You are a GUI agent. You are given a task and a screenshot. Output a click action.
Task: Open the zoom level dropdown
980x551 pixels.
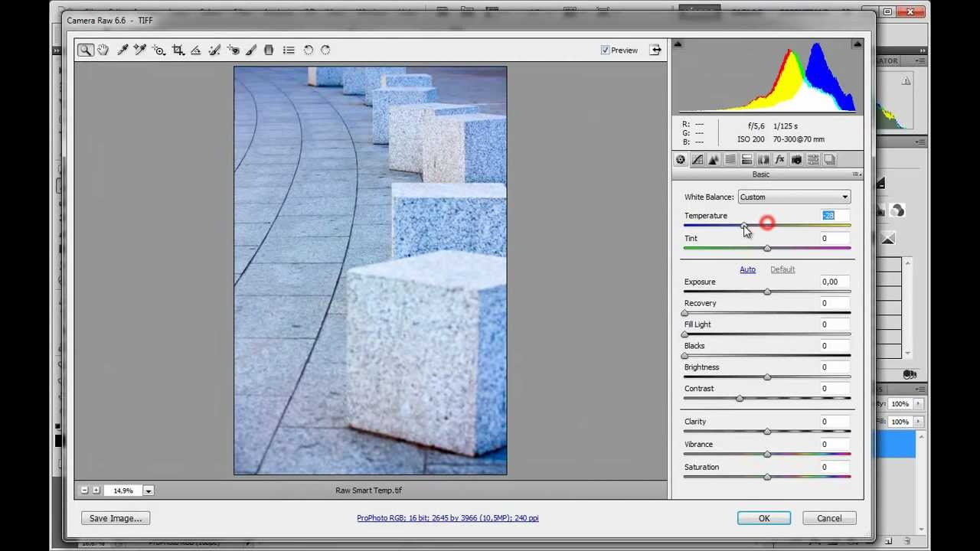click(x=149, y=491)
